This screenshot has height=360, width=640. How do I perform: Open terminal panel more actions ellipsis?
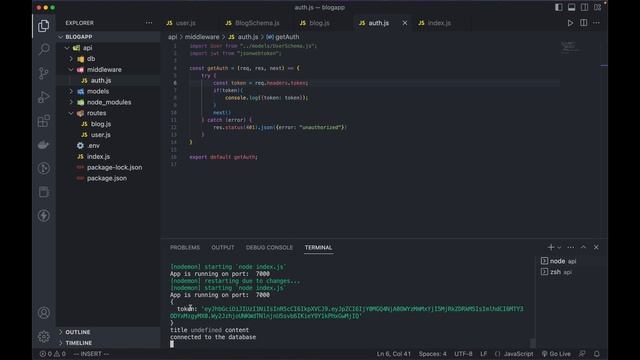click(571, 247)
